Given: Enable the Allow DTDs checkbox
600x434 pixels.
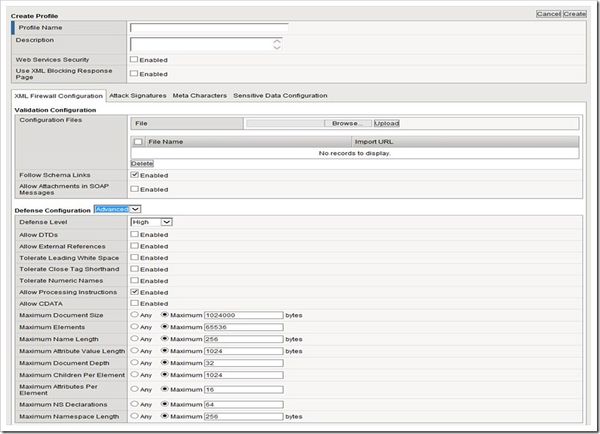Looking at the screenshot, I should pos(134,234).
